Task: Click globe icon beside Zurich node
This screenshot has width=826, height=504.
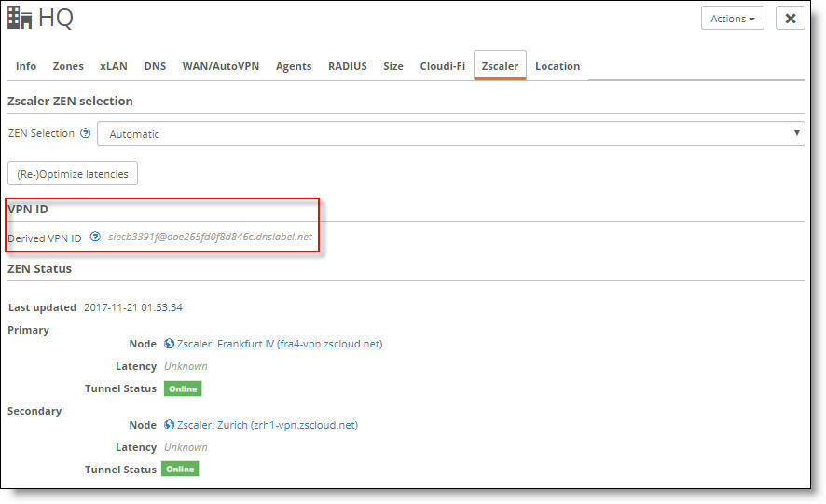Action: point(169,425)
